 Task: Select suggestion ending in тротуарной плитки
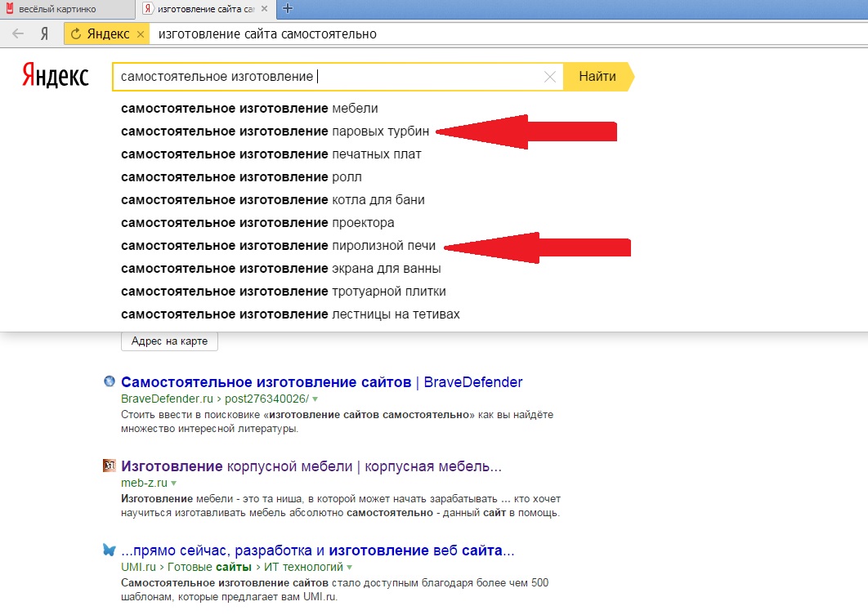pyautogui.click(x=284, y=292)
